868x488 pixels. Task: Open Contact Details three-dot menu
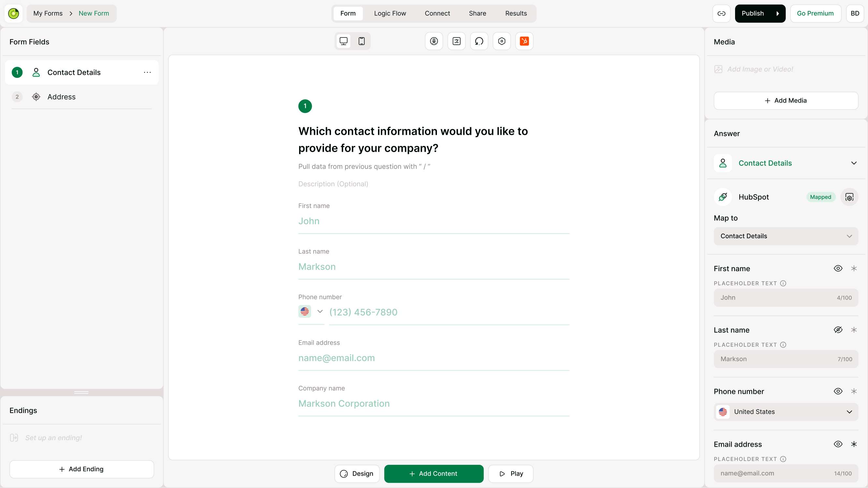[x=147, y=72]
